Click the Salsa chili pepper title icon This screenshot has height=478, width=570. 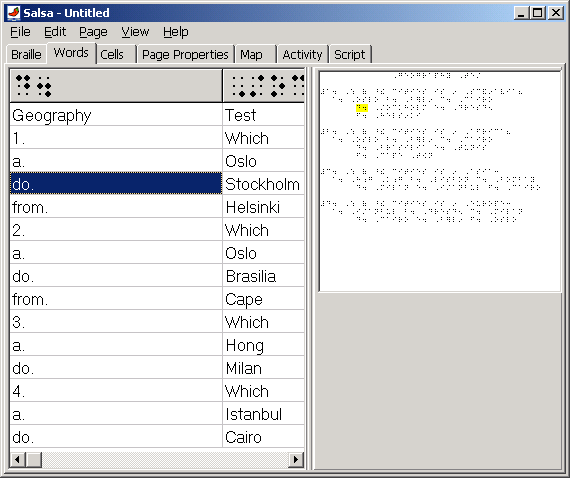[x=14, y=13]
